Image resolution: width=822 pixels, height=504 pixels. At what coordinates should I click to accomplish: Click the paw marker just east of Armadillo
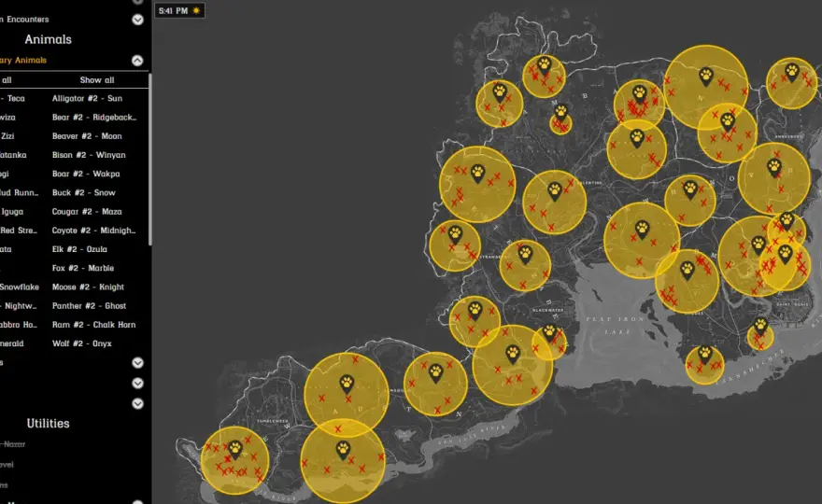tap(435, 373)
